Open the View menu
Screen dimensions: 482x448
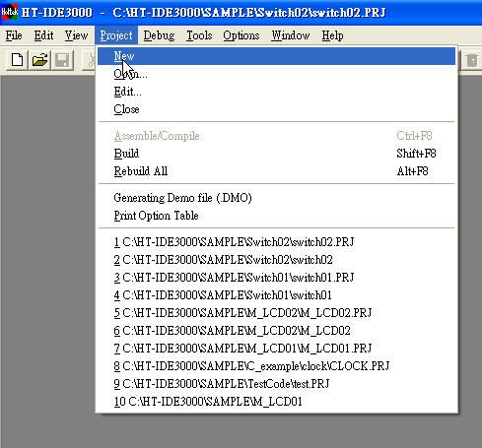pos(76,35)
